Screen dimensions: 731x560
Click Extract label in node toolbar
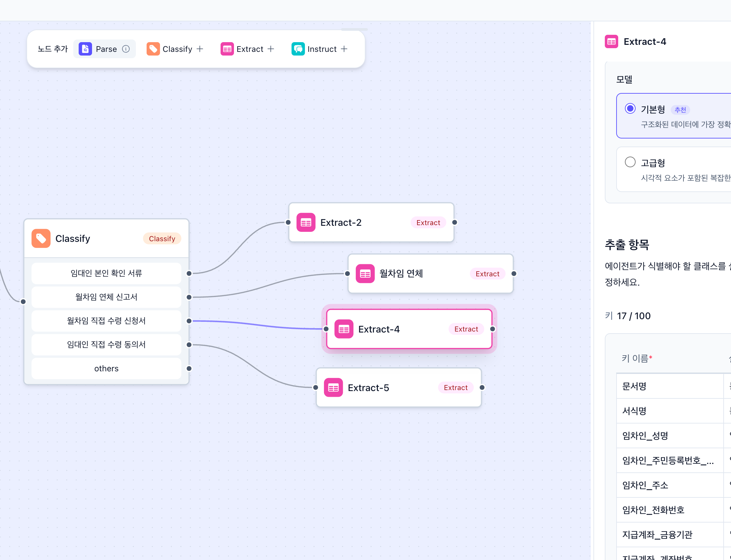[250, 49]
